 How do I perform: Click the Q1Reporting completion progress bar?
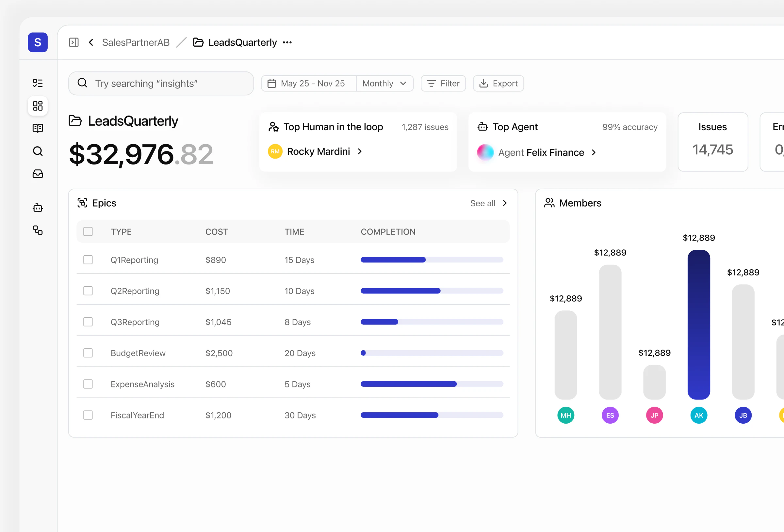pyautogui.click(x=432, y=260)
